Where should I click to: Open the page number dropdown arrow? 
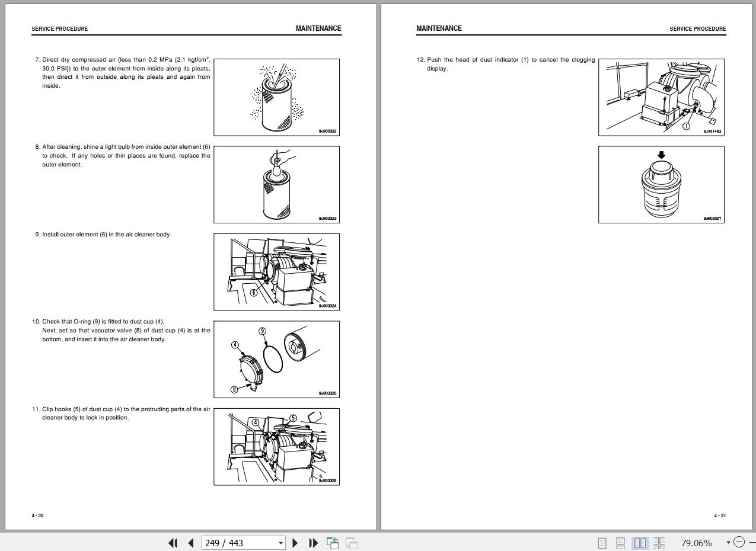click(281, 543)
